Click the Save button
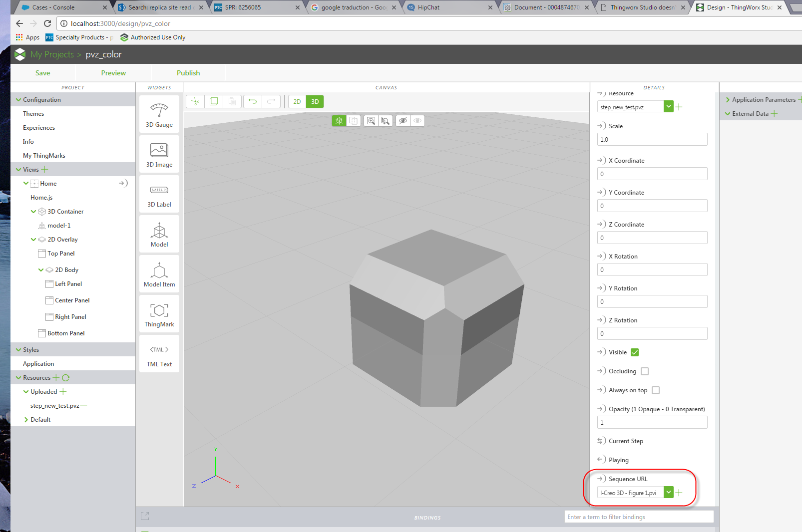The width and height of the screenshot is (802, 532). pyautogui.click(x=43, y=73)
